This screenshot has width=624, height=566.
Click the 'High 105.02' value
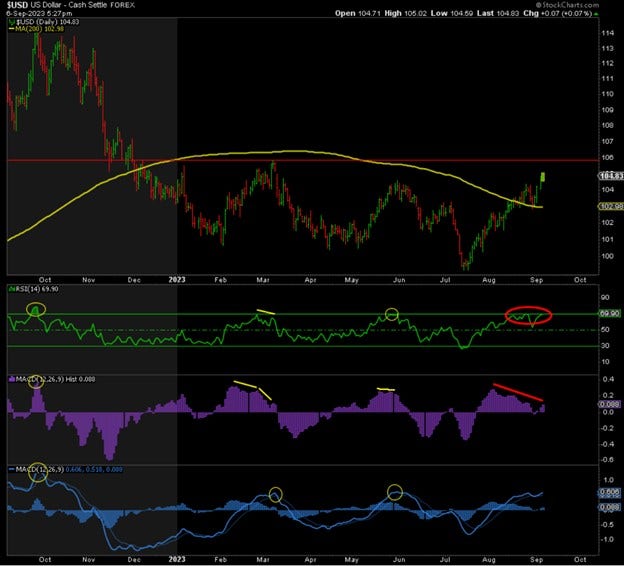(406, 13)
